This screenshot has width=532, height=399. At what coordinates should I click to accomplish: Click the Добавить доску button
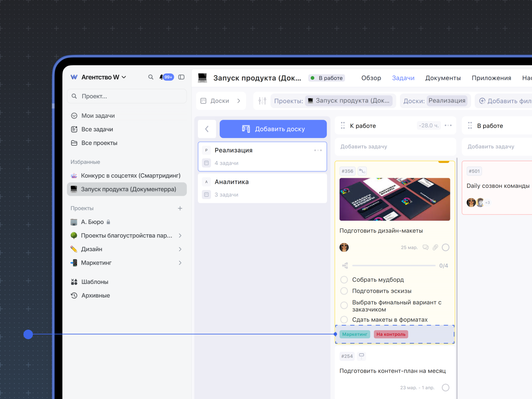coord(273,129)
